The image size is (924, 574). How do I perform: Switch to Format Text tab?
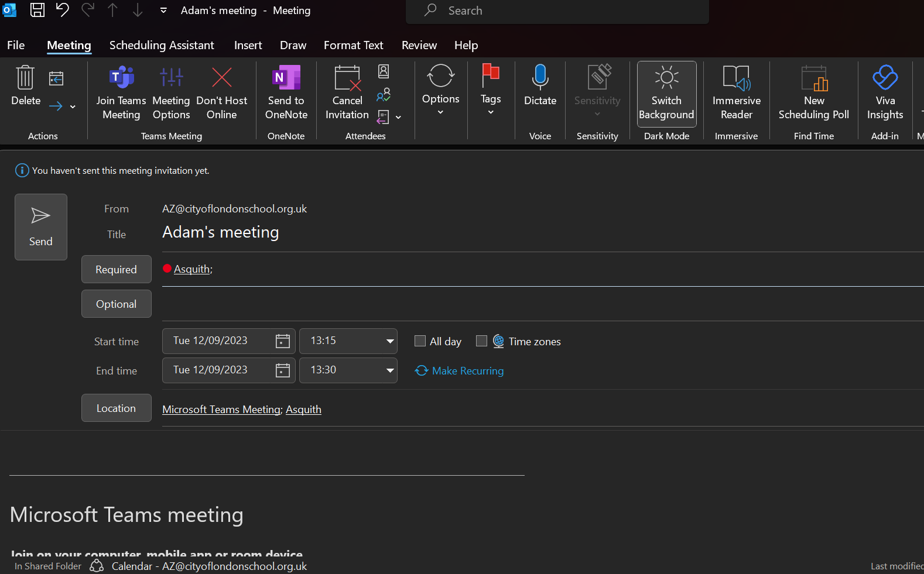point(354,45)
